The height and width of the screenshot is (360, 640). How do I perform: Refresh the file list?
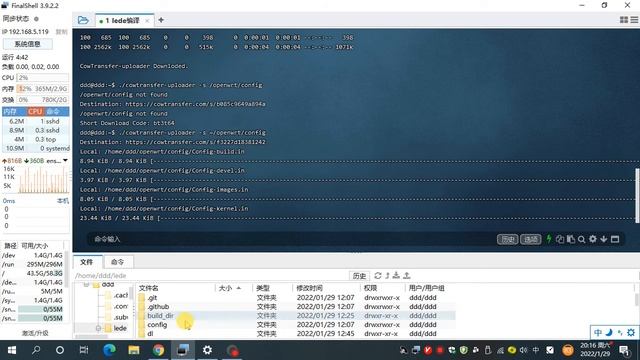coord(378,276)
